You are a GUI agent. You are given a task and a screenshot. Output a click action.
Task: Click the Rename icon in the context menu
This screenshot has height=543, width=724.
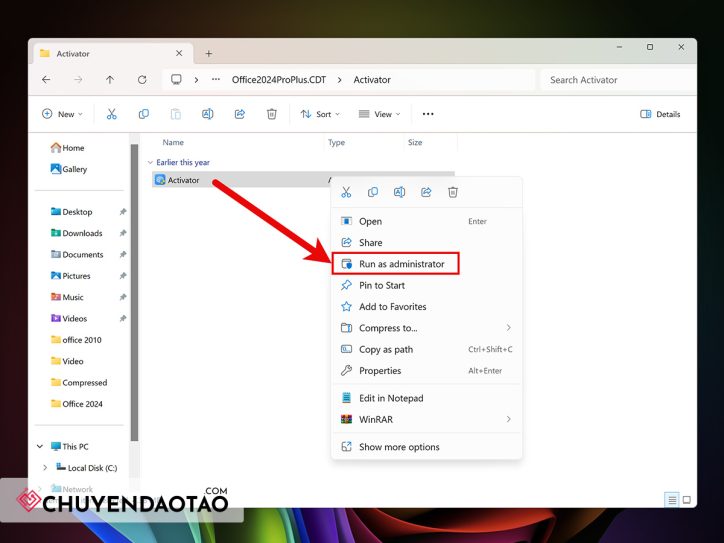(x=399, y=192)
